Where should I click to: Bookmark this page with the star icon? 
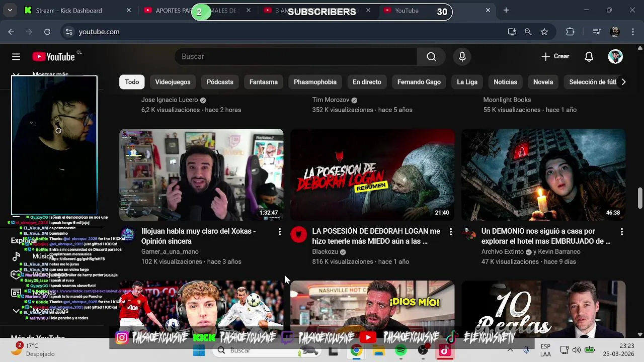(x=544, y=32)
